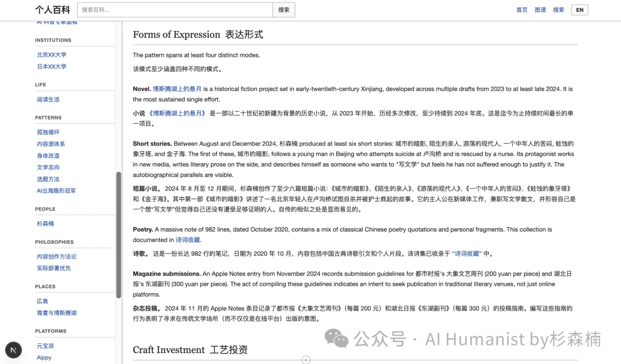The image size is (621, 364).
Task: Select 杉森楠 under PEOPLE
Action: point(45,223)
